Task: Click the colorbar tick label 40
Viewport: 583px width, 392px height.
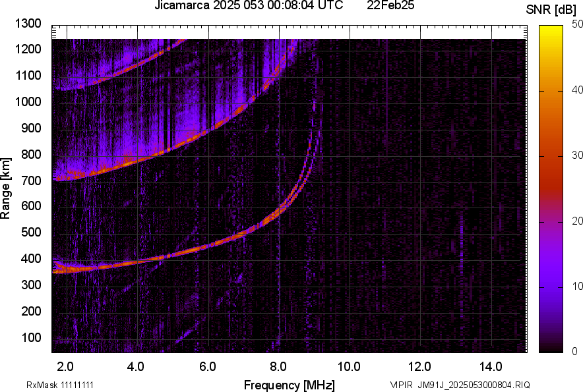Action: click(x=578, y=90)
